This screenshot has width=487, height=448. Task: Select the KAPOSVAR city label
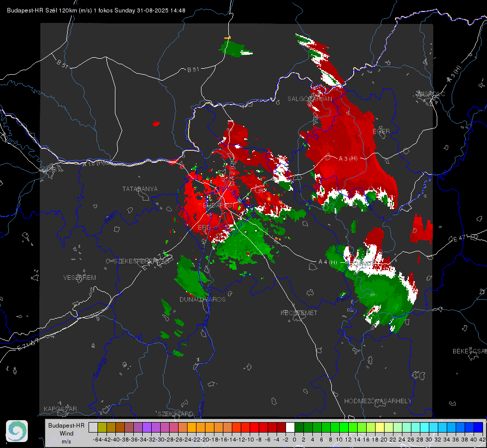tap(60, 409)
